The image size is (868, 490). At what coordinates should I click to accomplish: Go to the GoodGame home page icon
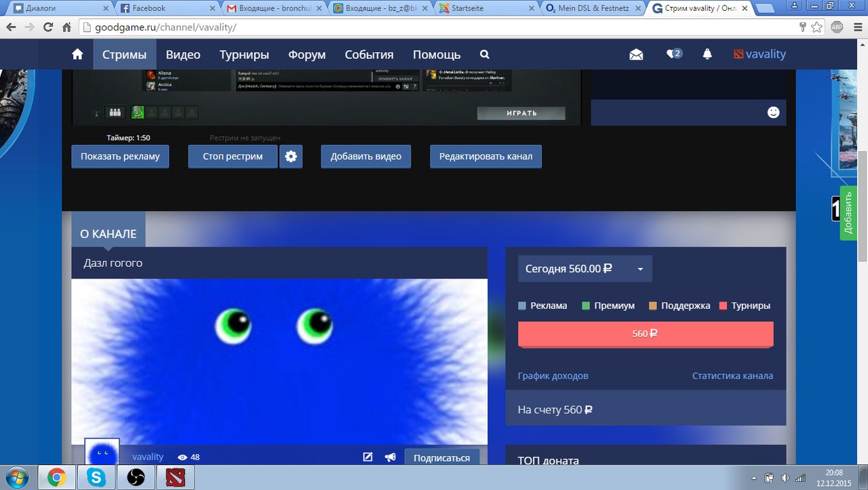77,54
